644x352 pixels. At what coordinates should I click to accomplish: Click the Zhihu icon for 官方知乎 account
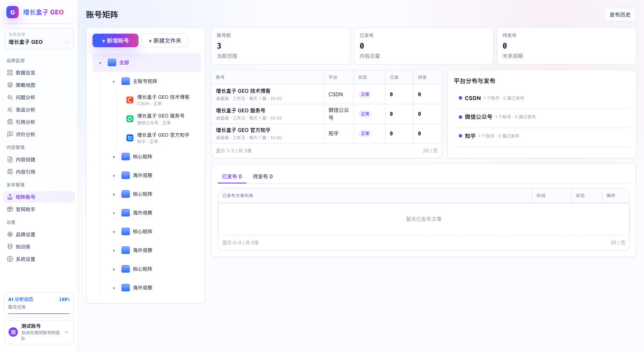[x=130, y=138]
